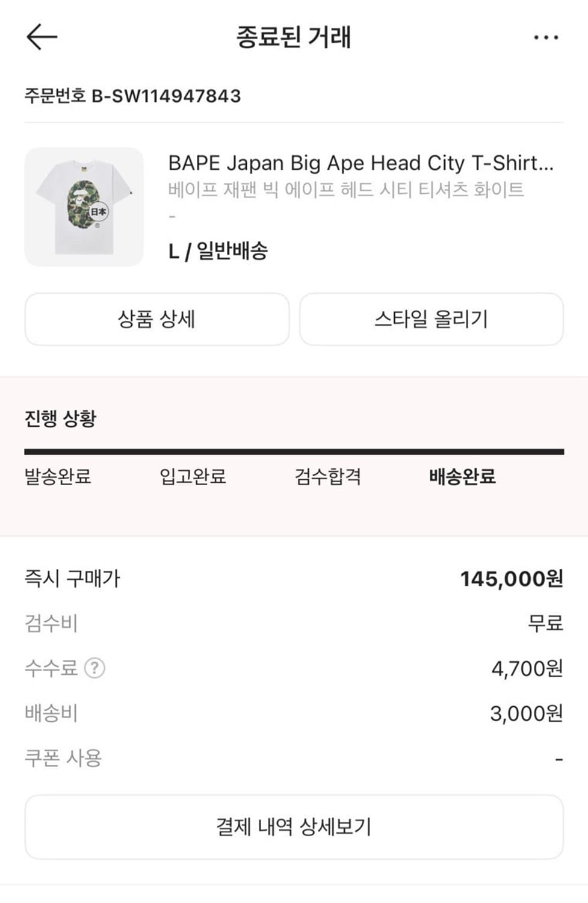
Task: Click the 쿠폰 사용 row label
Action: (63, 758)
